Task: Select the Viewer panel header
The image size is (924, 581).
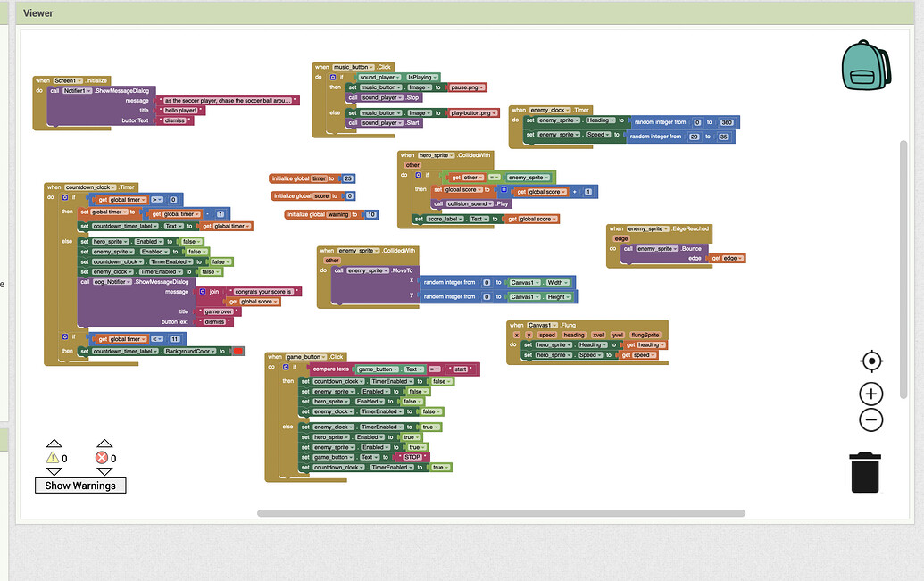Action: pos(37,12)
